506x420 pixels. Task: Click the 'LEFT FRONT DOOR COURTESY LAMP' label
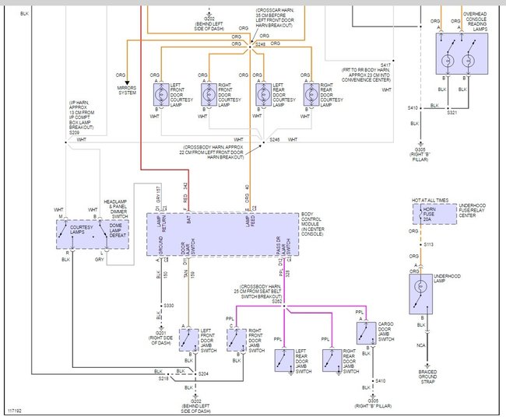[181, 95]
